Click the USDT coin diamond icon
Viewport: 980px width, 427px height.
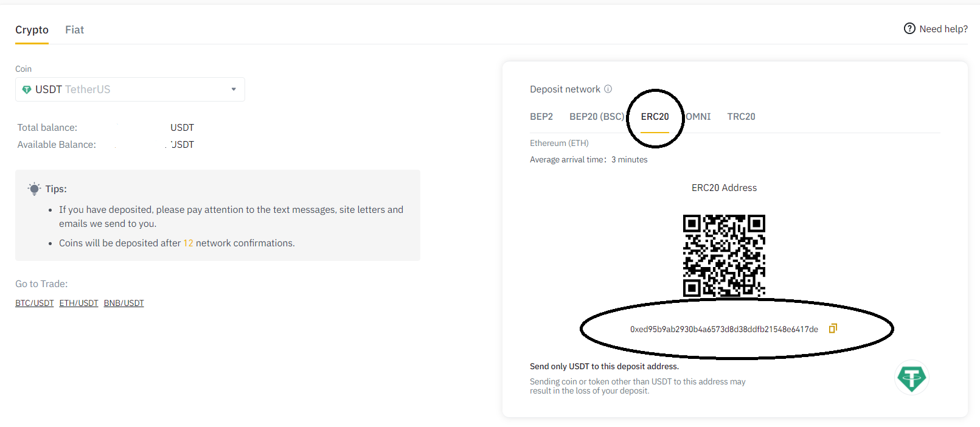[x=27, y=89]
